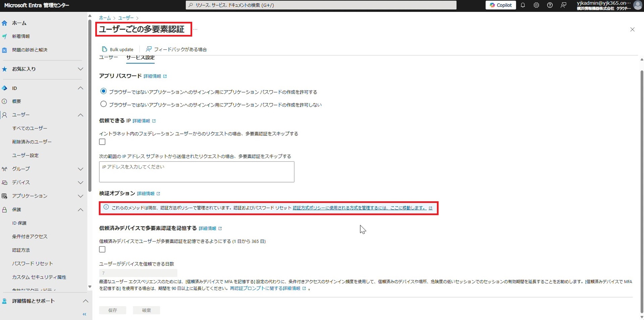
Task: Expand the アプリケーション sidebar section
Action: click(x=80, y=196)
